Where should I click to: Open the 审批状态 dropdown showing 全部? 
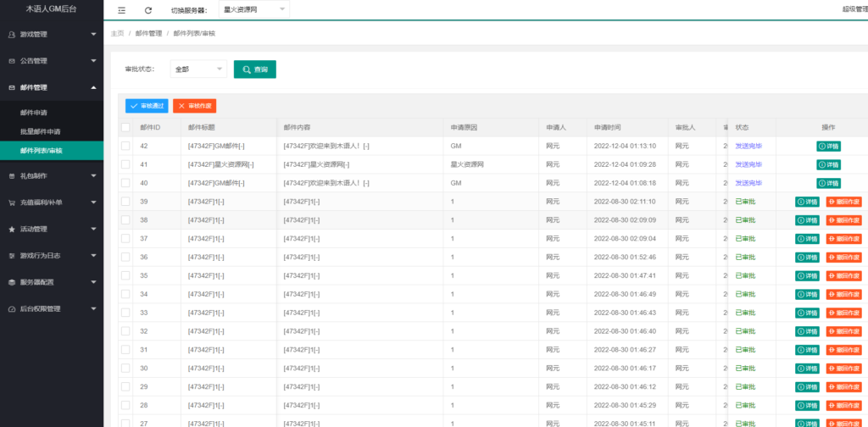tap(198, 69)
